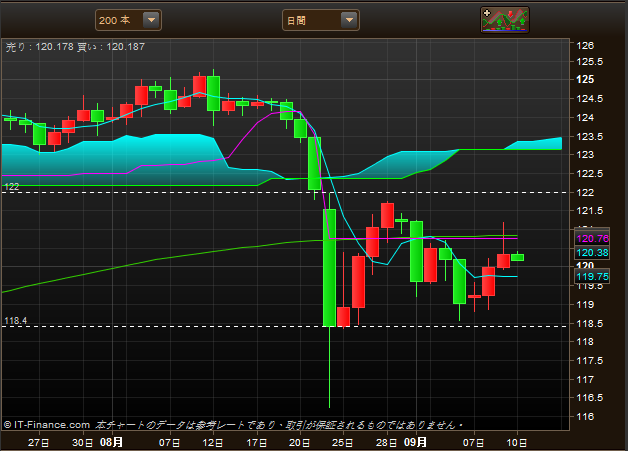Click the long green candle with the deep lower wick

point(329,268)
